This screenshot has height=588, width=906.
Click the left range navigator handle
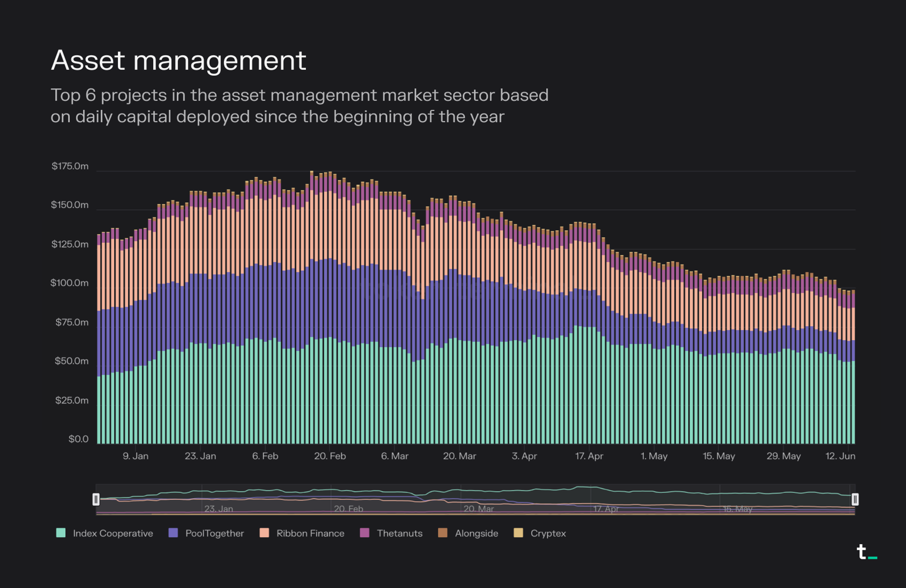96,499
